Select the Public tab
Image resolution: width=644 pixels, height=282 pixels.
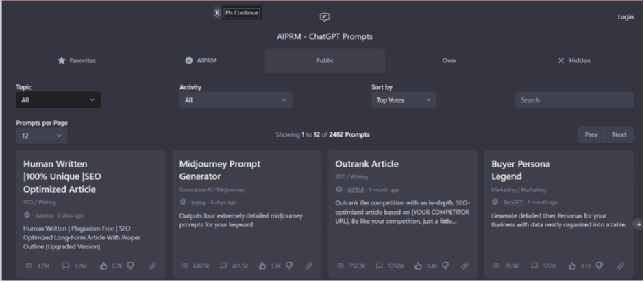325,60
